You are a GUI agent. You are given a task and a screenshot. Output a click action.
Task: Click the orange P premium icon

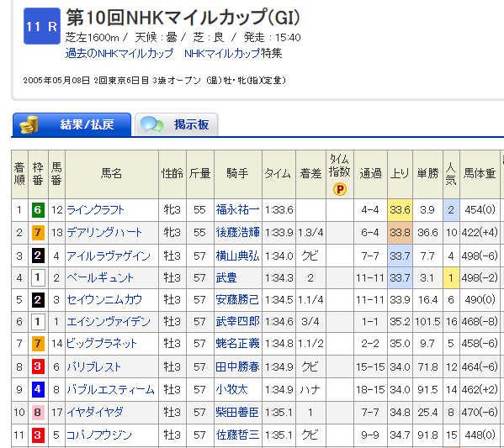click(339, 189)
